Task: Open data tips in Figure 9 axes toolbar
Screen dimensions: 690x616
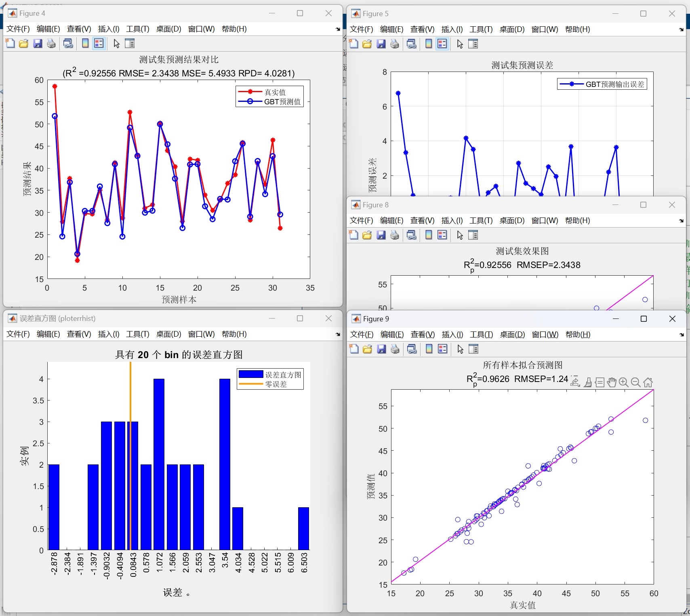Action: (600, 382)
